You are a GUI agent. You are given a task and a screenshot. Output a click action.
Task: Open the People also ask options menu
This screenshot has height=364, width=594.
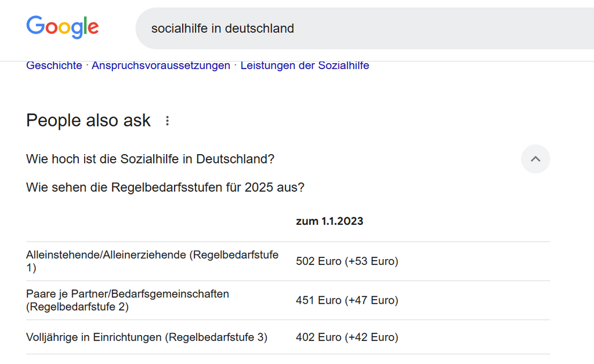[168, 121]
